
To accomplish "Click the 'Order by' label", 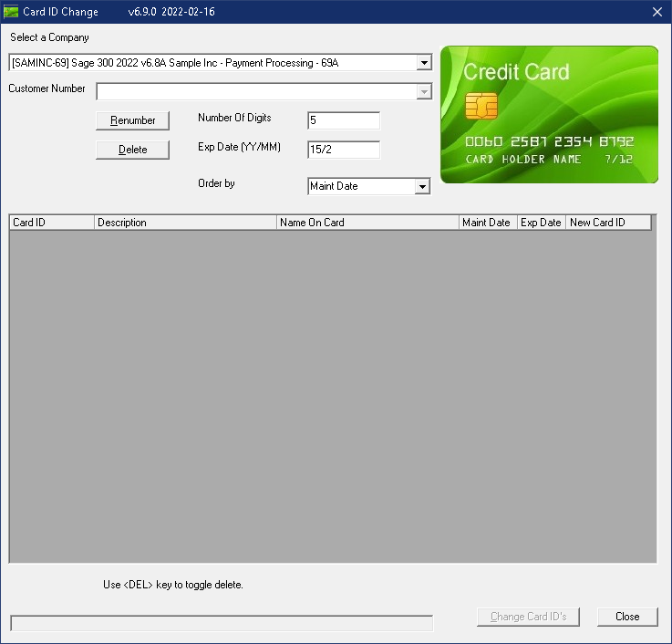I will 216,183.
